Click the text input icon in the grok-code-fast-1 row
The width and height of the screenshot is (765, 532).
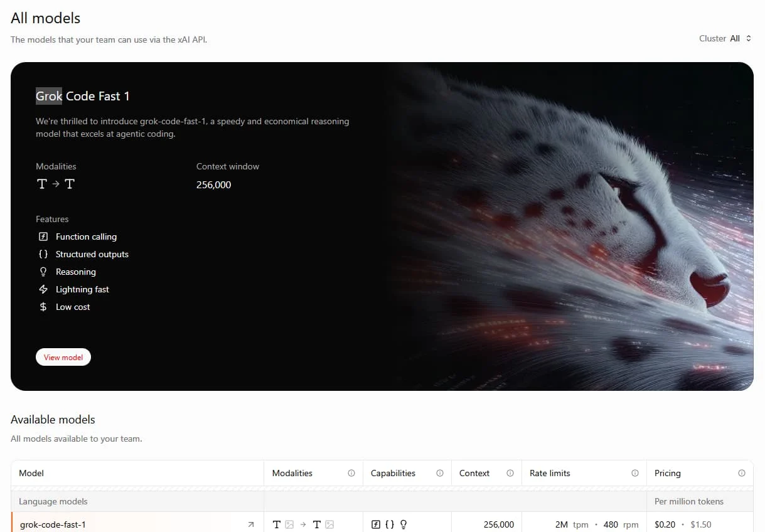coord(277,524)
